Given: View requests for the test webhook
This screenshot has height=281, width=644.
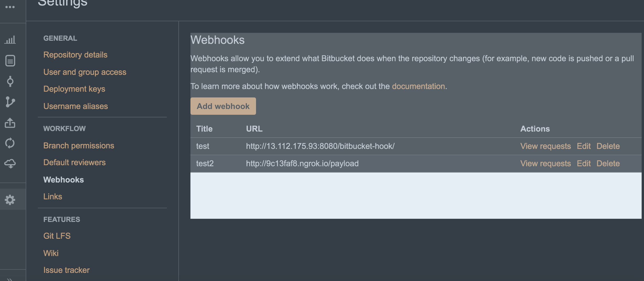Looking at the screenshot, I should click(x=546, y=146).
